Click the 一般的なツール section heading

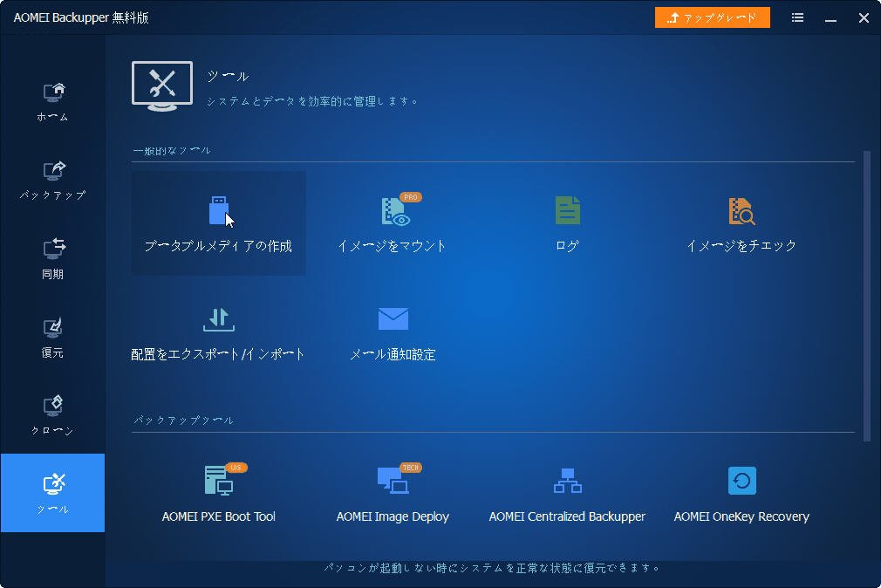[x=172, y=151]
